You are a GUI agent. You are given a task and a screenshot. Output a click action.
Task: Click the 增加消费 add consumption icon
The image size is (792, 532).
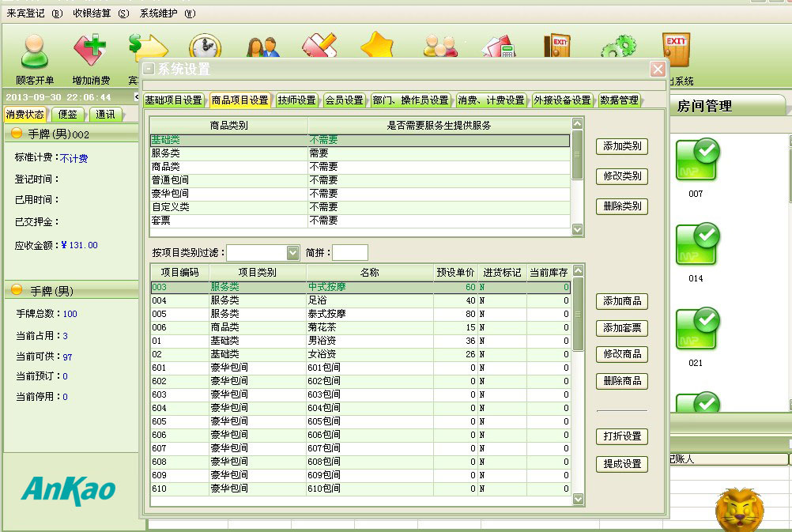(x=91, y=52)
